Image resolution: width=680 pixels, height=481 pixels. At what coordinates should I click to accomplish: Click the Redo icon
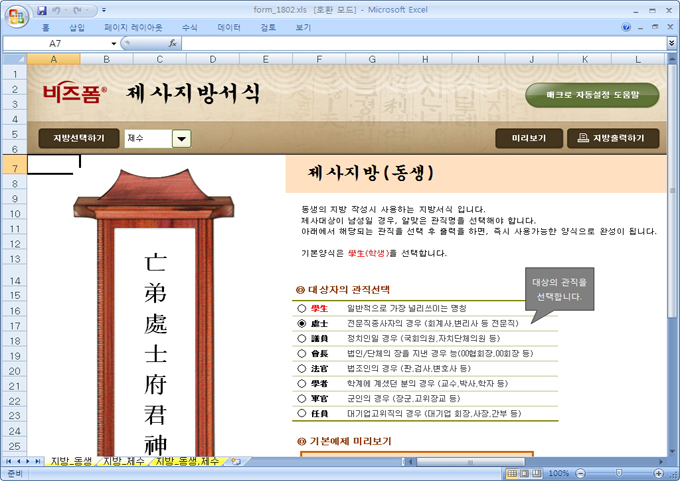pos(78,10)
